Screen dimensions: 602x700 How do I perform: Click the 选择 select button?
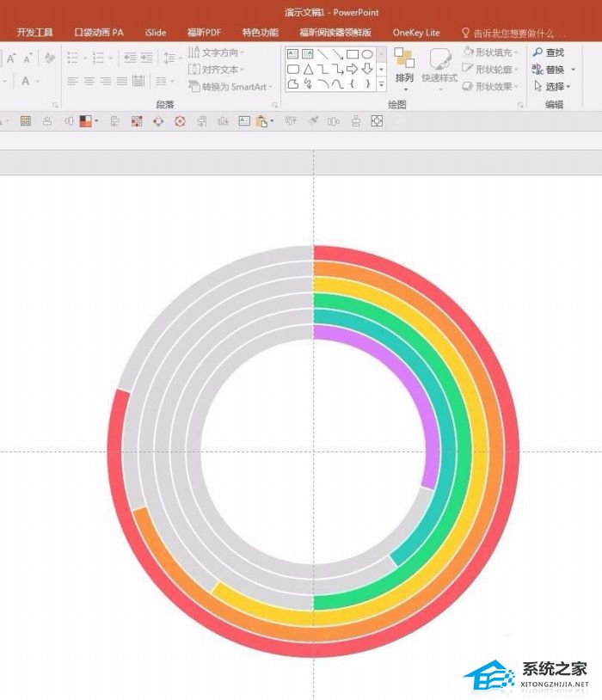[x=552, y=86]
